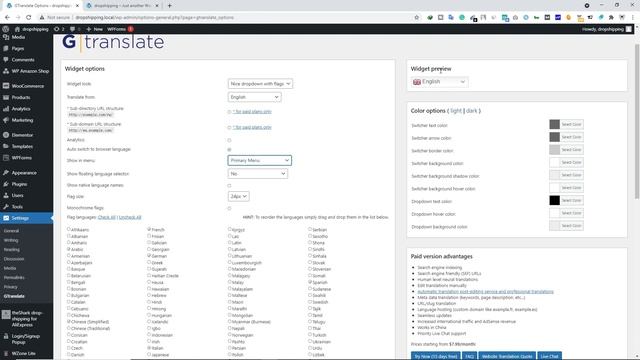The width and height of the screenshot is (640, 360).
Task: Open the WPForms sidebar icon
Action: [6, 158]
